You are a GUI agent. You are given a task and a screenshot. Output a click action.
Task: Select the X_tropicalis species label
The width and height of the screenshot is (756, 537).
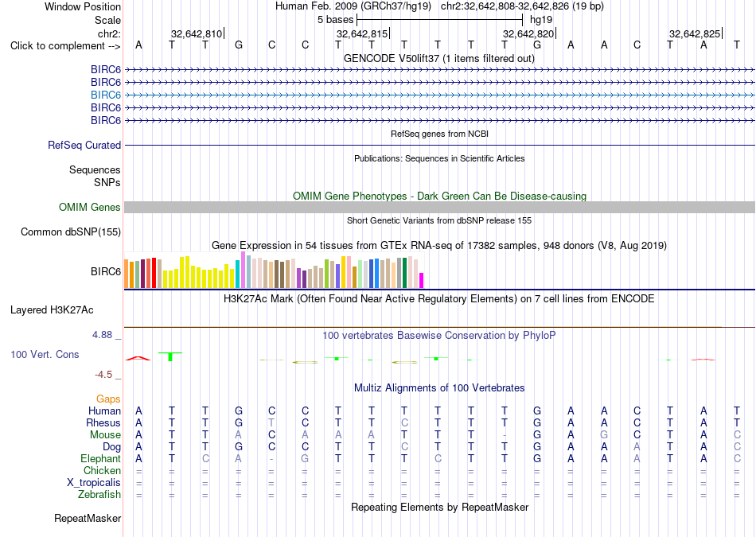click(94, 483)
